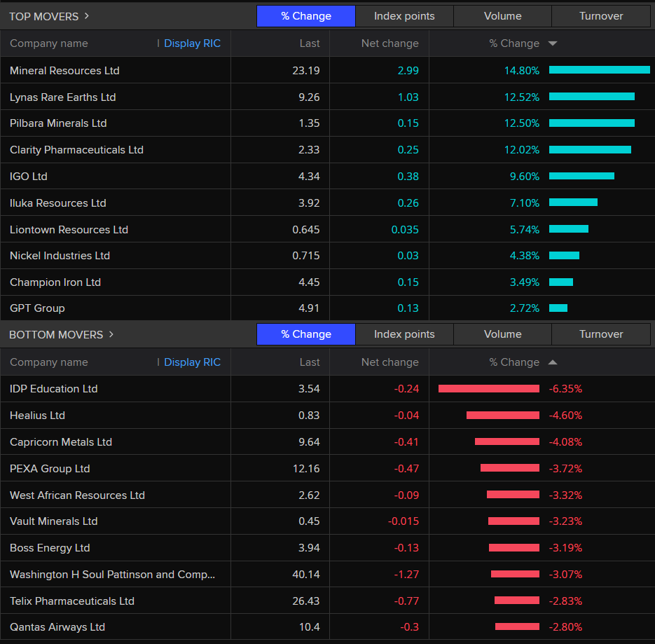Toggle descending sort arrow in Top Movers
This screenshot has width=655, height=644.
coord(553,43)
